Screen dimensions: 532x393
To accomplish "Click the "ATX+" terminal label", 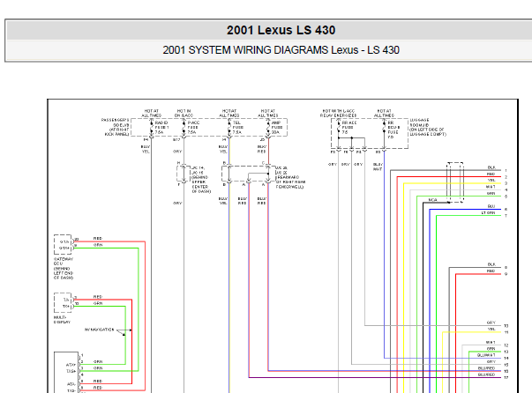I will pyautogui.click(x=71, y=365).
